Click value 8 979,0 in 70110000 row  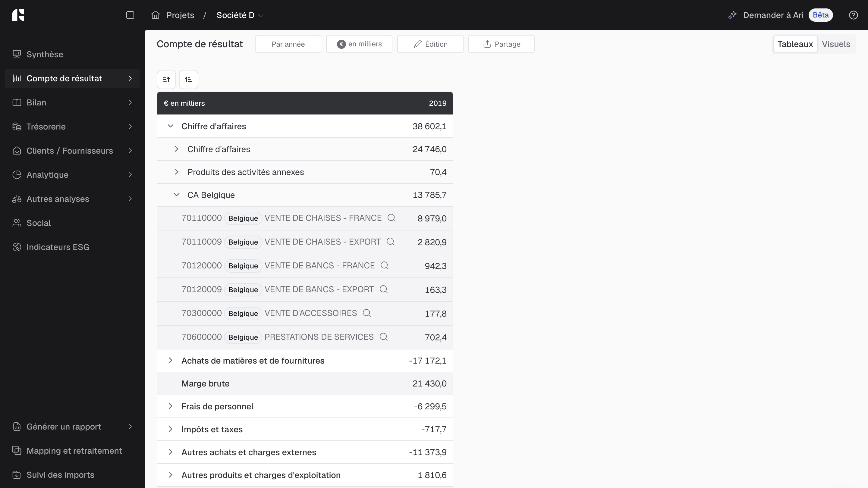coord(432,219)
